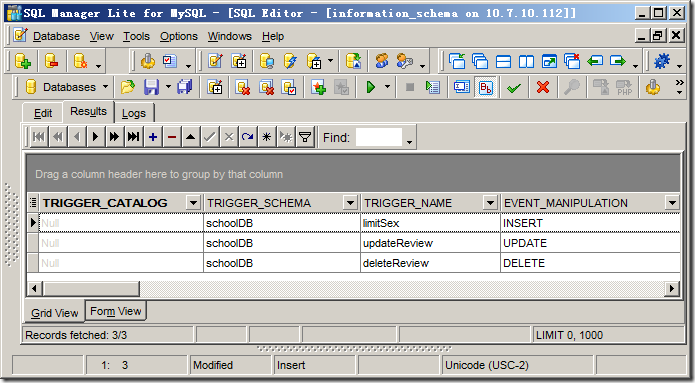
Task: Switch to the Form View tab
Action: (x=116, y=311)
